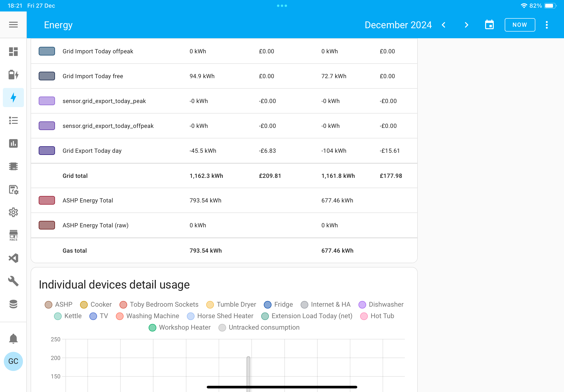Click the NOW button
This screenshot has height=392, width=564.
(x=520, y=25)
